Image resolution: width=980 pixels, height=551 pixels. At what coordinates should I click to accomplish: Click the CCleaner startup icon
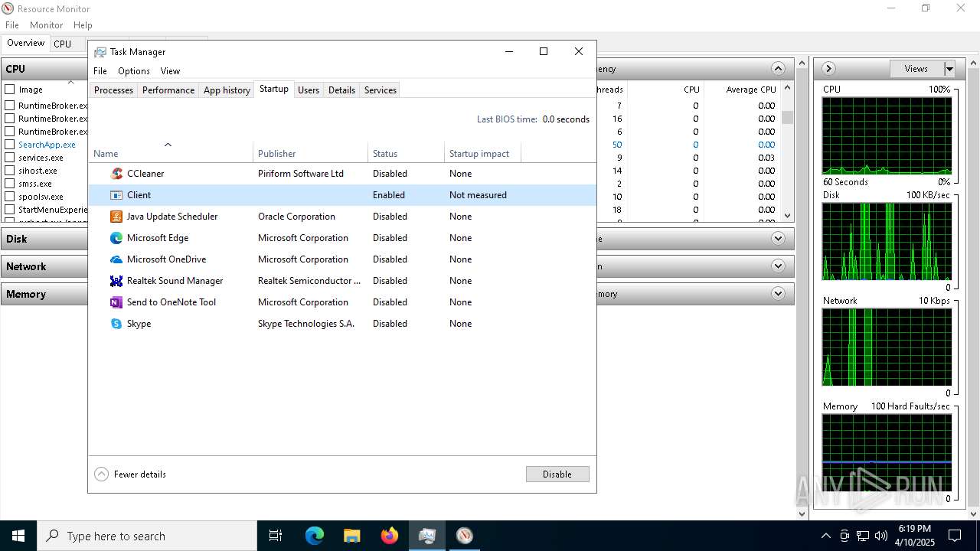click(116, 174)
